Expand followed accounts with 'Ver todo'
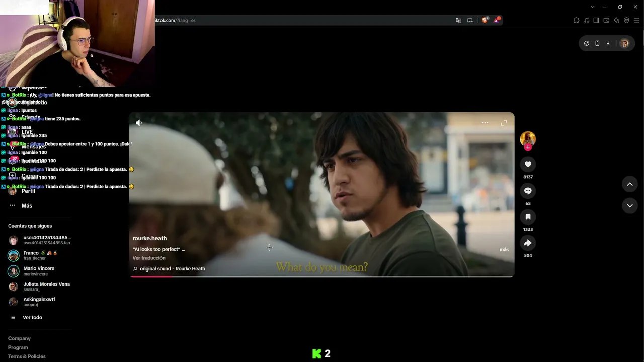The width and height of the screenshot is (644, 362). tap(32, 318)
